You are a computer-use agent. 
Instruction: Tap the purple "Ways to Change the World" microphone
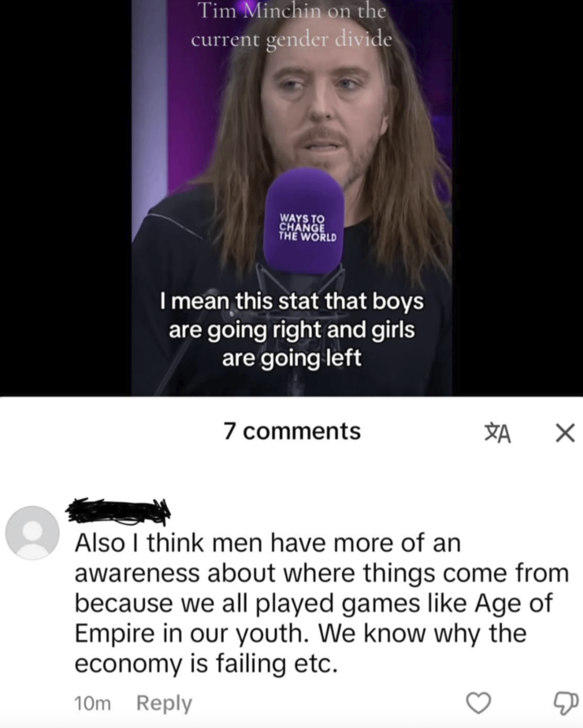click(x=305, y=221)
